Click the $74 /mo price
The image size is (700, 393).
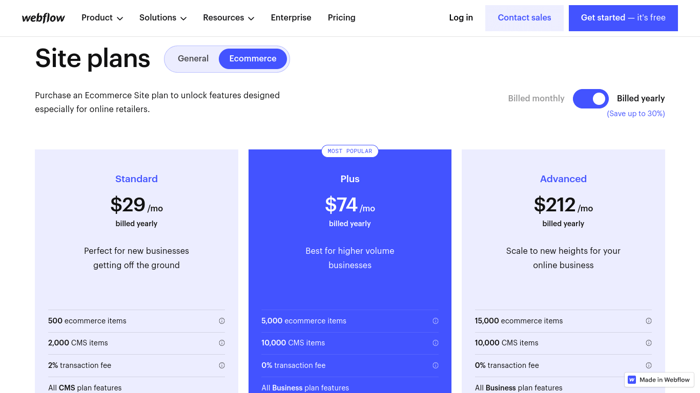coord(350,205)
